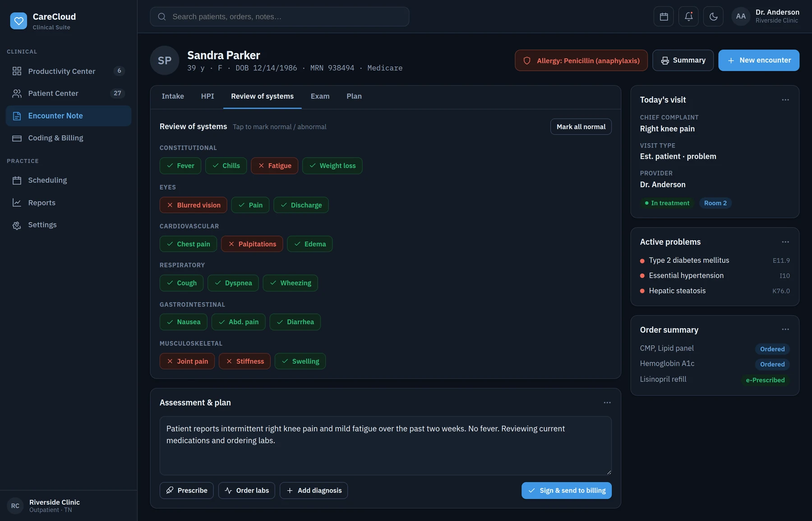Image resolution: width=812 pixels, height=521 pixels.
Task: Focus the patient search field
Action: (280, 17)
